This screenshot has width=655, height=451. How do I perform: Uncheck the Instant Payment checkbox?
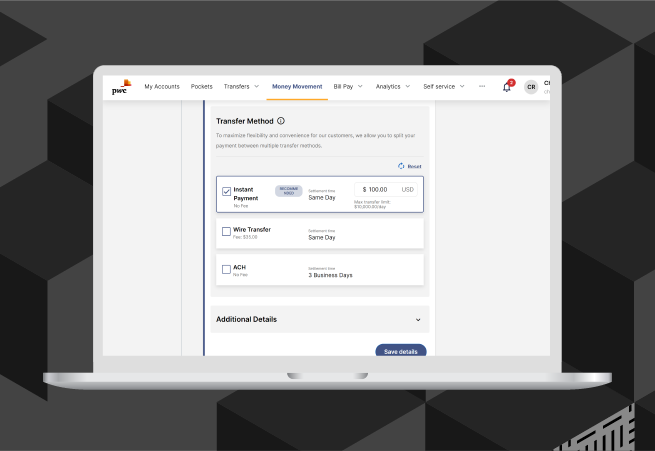226,191
